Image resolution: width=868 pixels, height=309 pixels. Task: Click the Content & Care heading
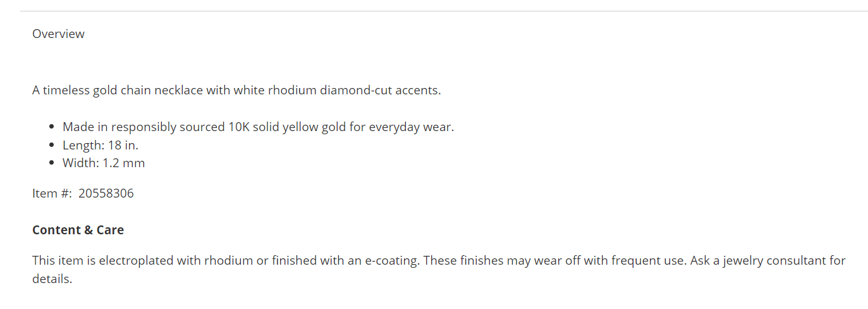point(78,230)
